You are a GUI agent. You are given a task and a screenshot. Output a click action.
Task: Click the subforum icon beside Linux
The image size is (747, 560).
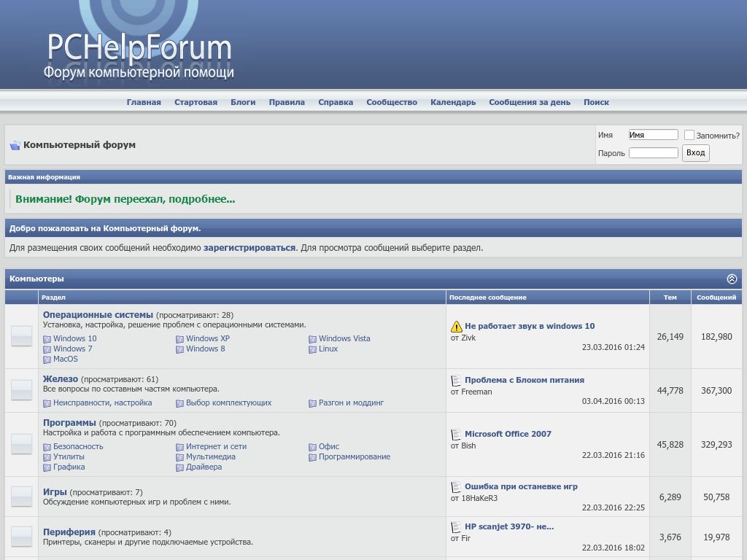click(312, 349)
